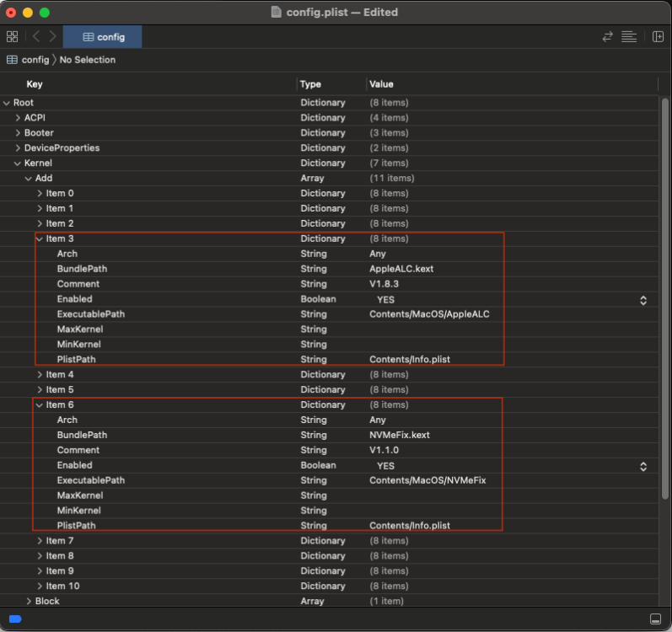Collapse Item 3 dictionary
Screen dimensions: 672x632
(x=40, y=238)
